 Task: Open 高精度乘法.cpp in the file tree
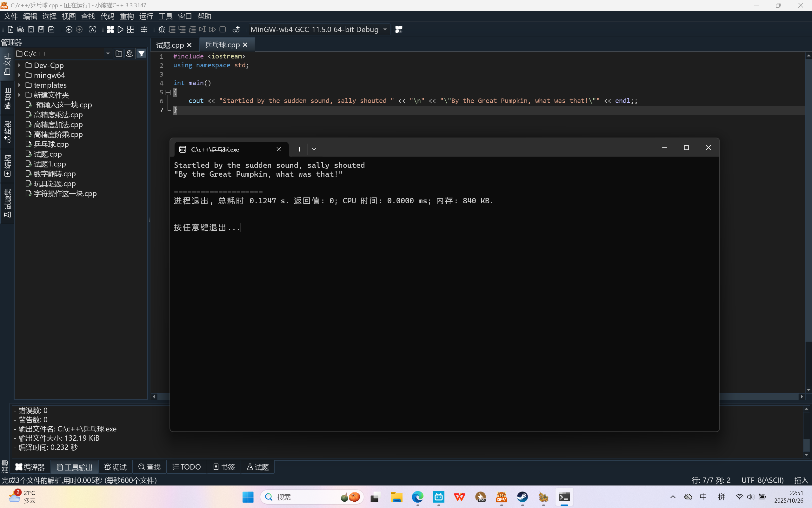(58, 115)
